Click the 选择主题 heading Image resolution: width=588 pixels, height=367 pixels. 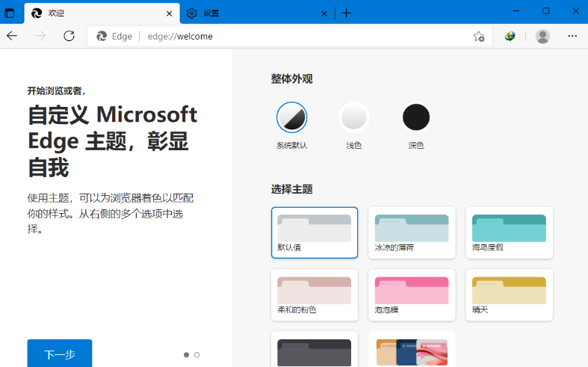point(291,189)
